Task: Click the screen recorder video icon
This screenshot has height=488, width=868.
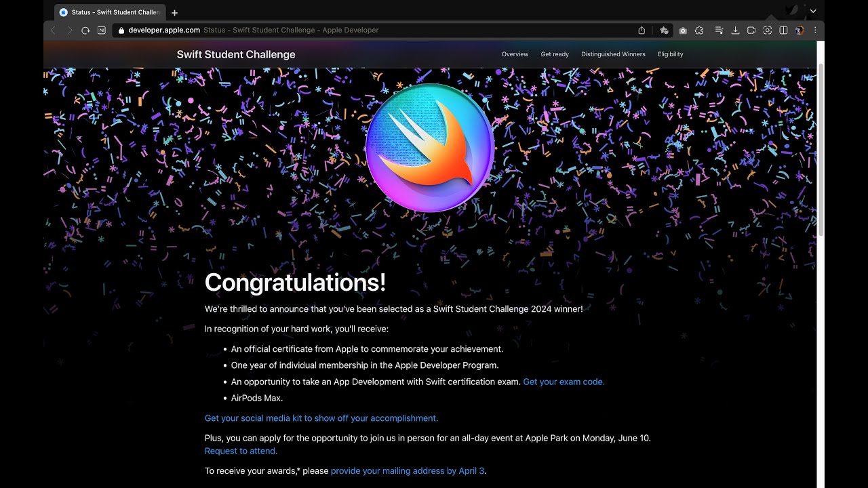Action: coord(751,30)
